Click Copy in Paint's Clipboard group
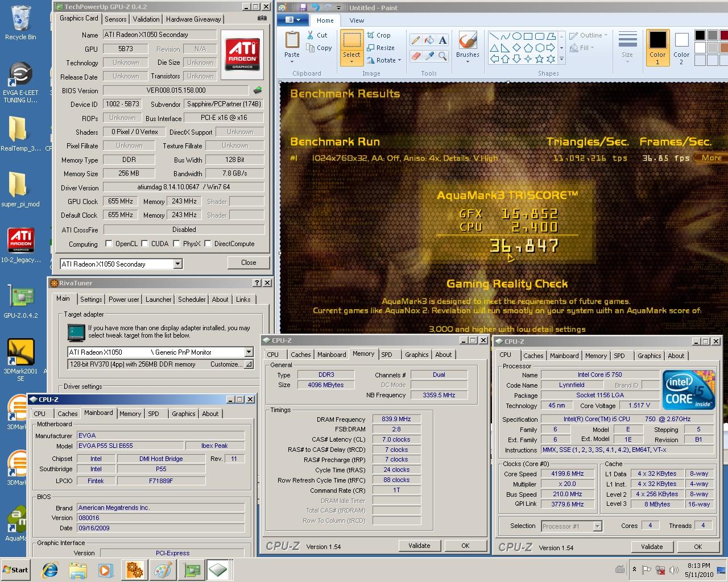This screenshot has width=728, height=582. (x=319, y=48)
